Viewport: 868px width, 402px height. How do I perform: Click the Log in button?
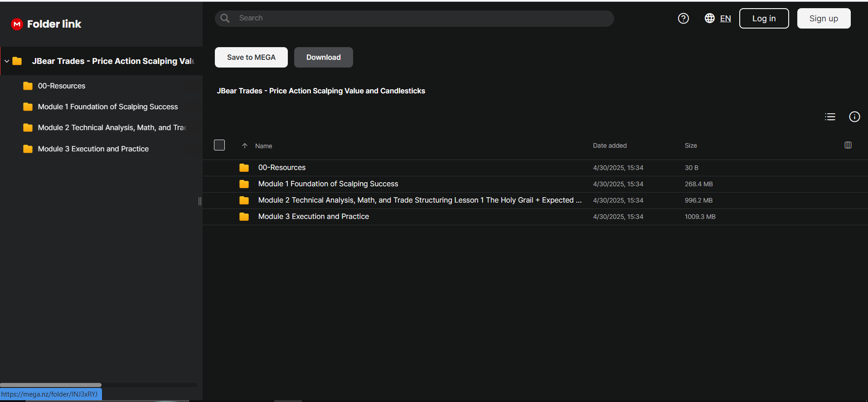pos(764,19)
